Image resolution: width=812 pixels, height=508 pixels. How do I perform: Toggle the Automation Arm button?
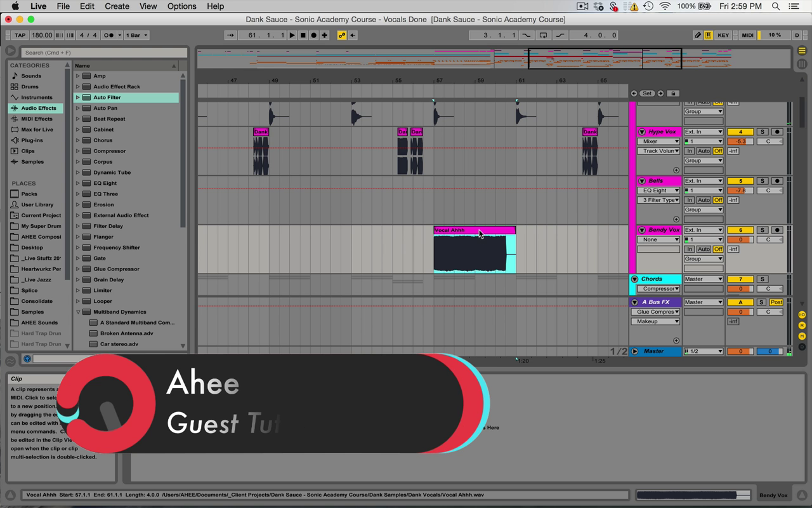[x=343, y=36]
